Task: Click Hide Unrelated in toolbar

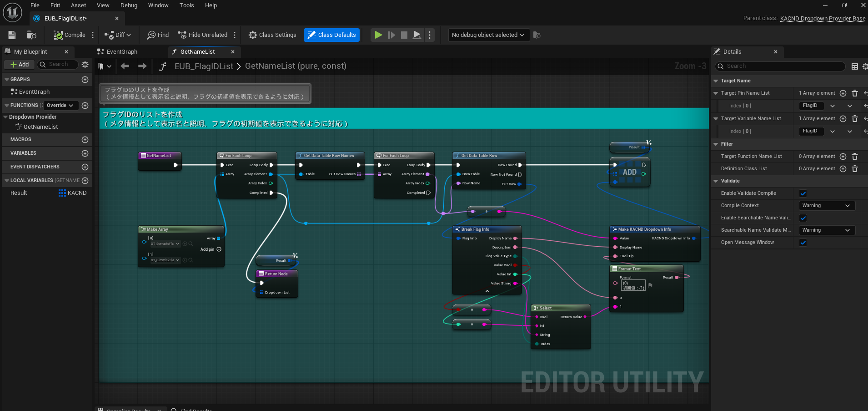Action: pos(202,35)
